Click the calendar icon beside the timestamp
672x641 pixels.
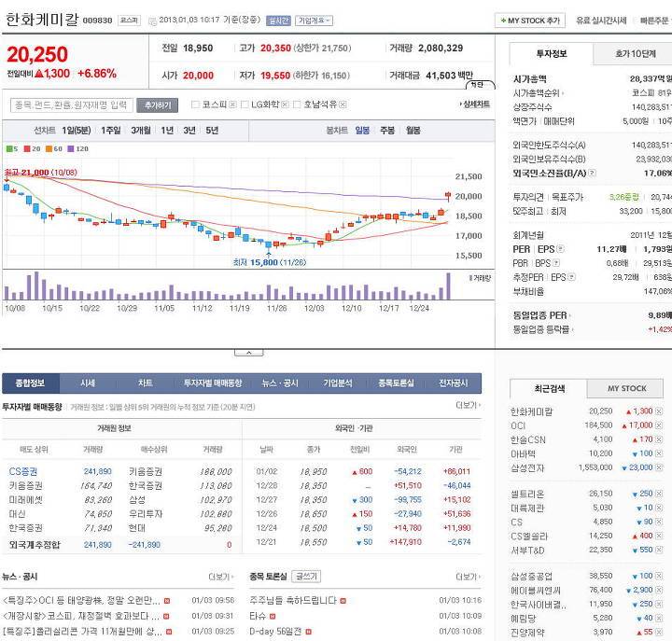click(152, 21)
